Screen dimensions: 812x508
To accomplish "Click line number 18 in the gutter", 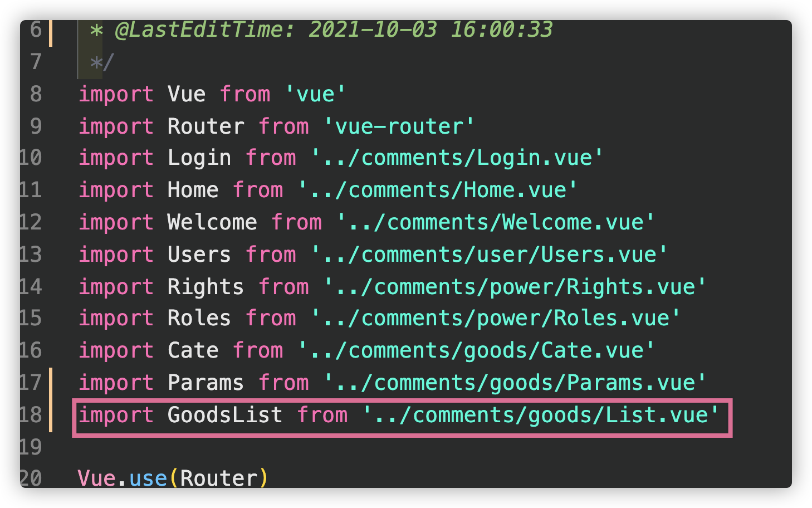I will click(31, 415).
